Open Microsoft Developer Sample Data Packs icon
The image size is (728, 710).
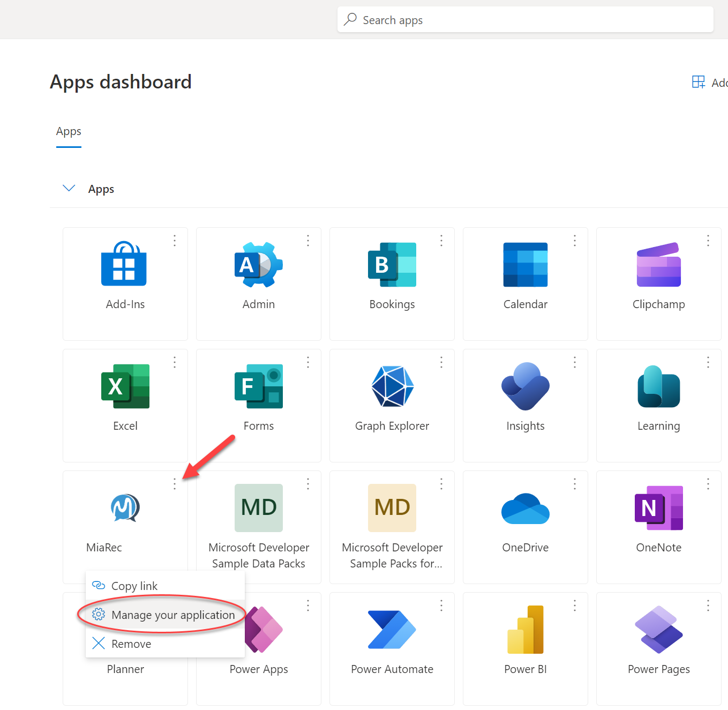click(x=259, y=507)
